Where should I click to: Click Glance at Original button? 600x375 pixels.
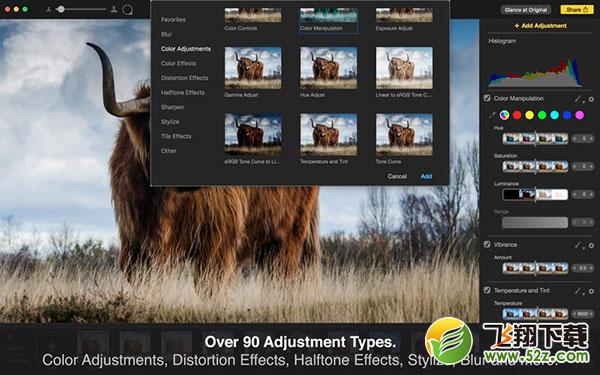tap(525, 10)
